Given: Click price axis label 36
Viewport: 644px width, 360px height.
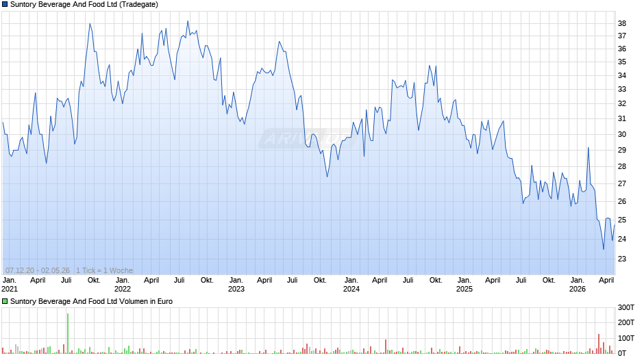Looking at the screenshot, I should (x=622, y=49).
